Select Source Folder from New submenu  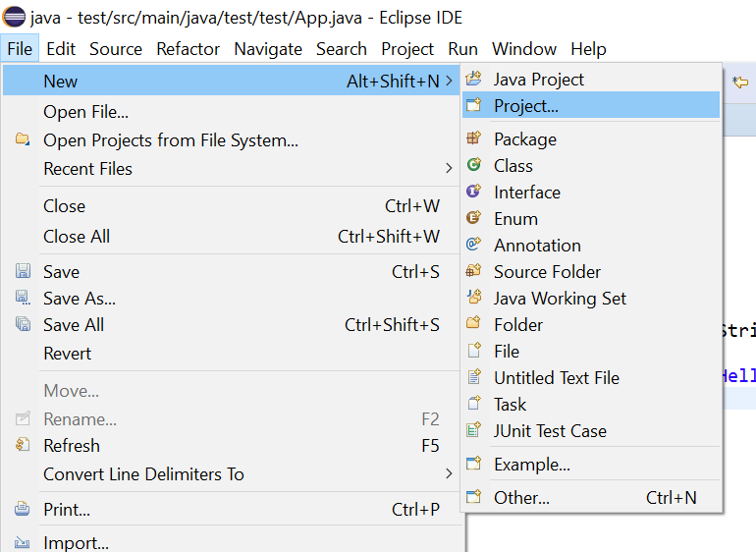pos(591,272)
